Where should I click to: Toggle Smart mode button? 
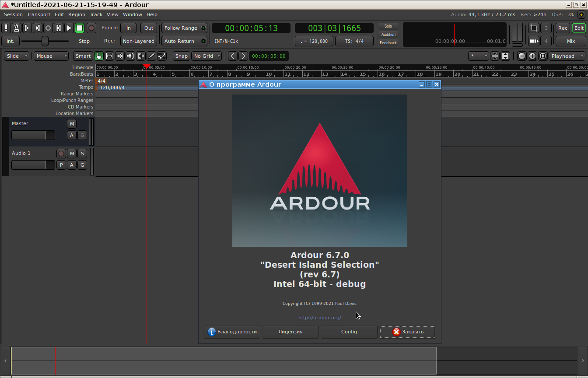coord(83,56)
